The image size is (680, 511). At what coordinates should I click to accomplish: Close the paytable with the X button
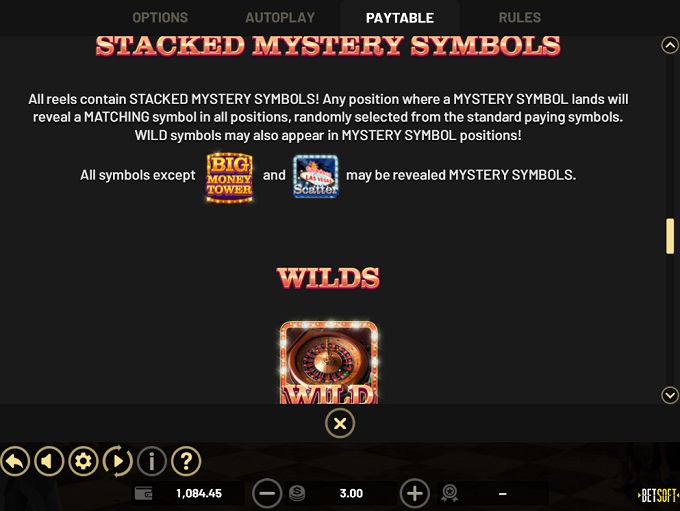(340, 423)
